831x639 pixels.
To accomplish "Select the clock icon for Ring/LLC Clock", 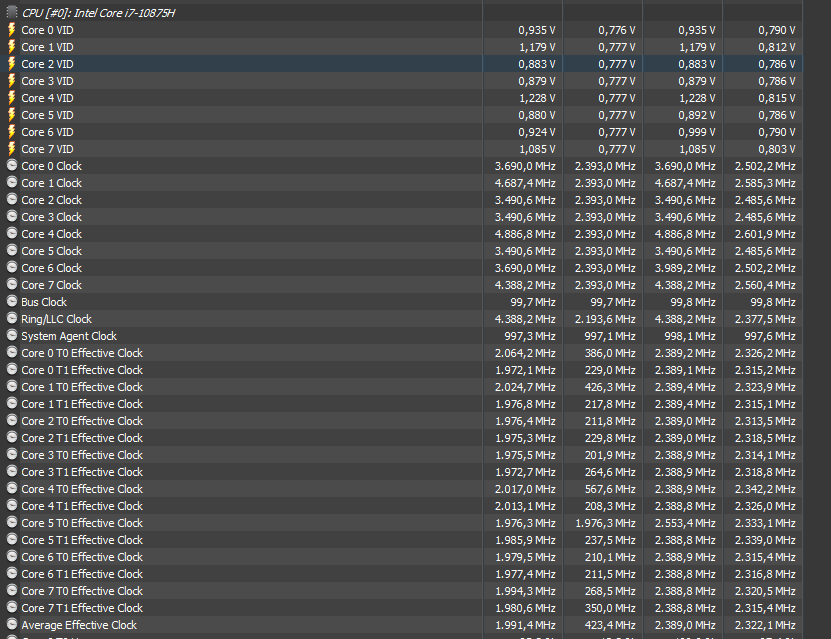I will point(12,318).
